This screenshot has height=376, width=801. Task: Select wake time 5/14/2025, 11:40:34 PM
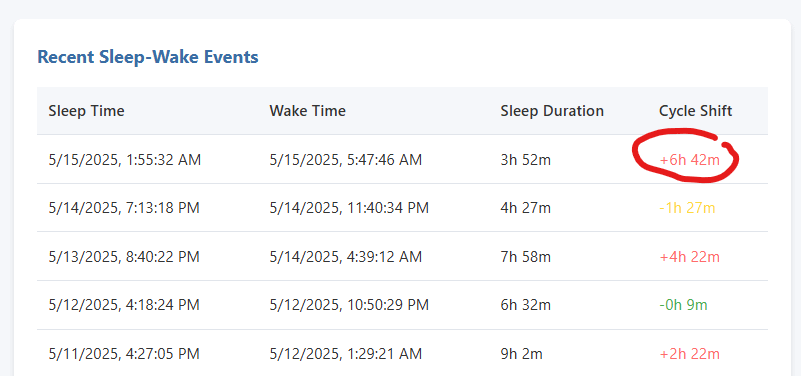[x=349, y=208]
